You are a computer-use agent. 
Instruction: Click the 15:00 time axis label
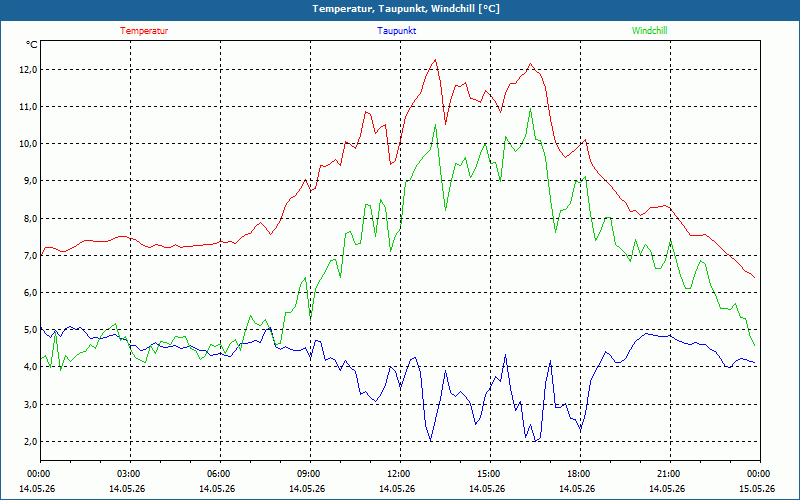[490, 474]
